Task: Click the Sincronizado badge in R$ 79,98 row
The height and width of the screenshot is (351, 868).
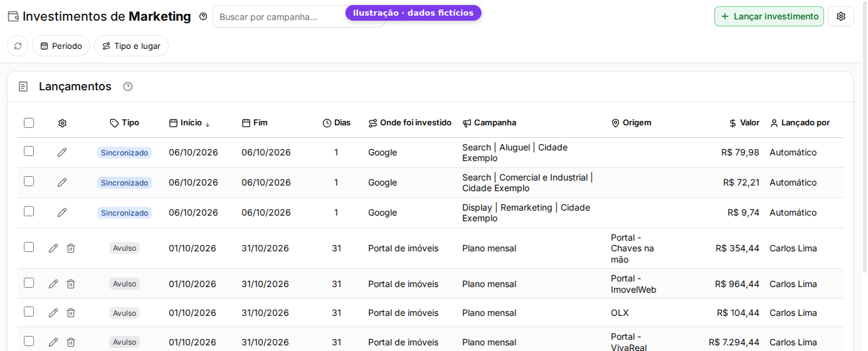Action: point(124,152)
